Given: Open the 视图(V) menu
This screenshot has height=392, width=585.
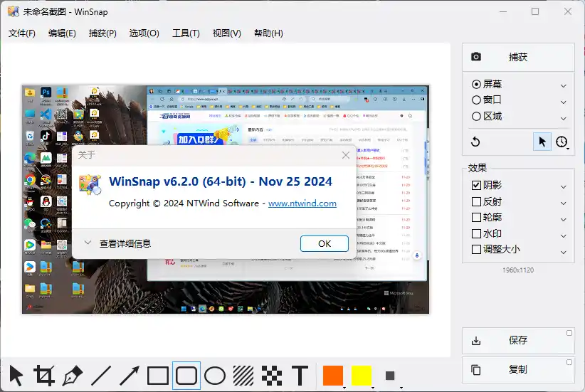Looking at the screenshot, I should point(226,33).
